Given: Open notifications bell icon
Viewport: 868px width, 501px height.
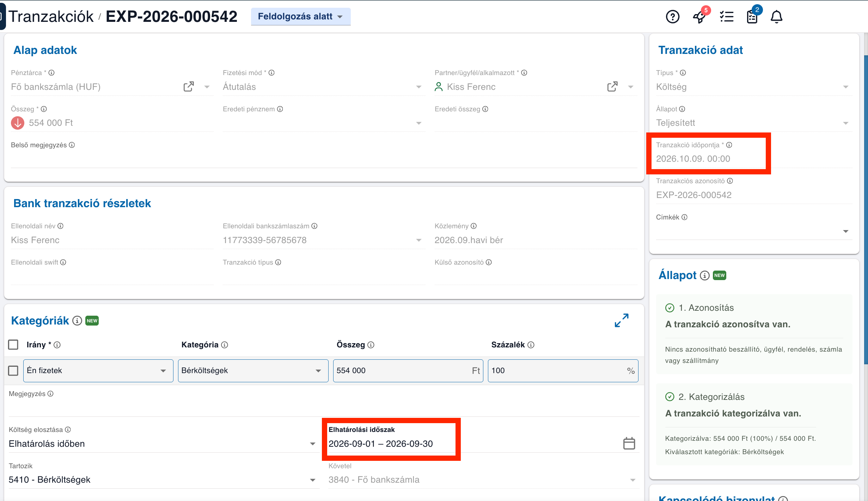Looking at the screenshot, I should coord(777,17).
